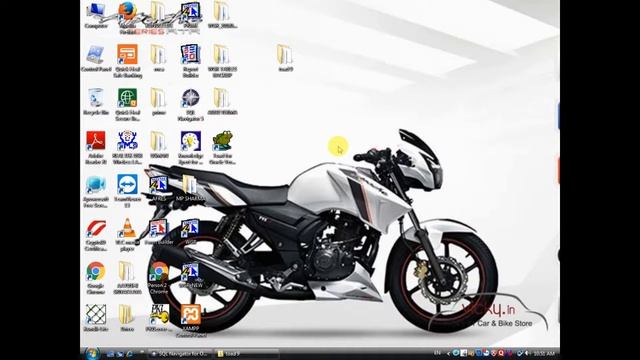Open TeamViewer 13 shortcut
Image resolution: width=640 pixels, height=360 pixels.
(x=127, y=191)
